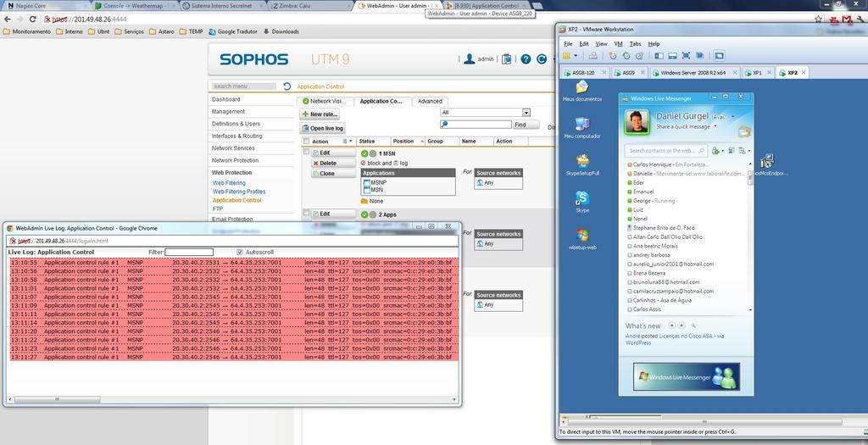
Task: Open VMware Tabs menu
Action: tap(636, 44)
